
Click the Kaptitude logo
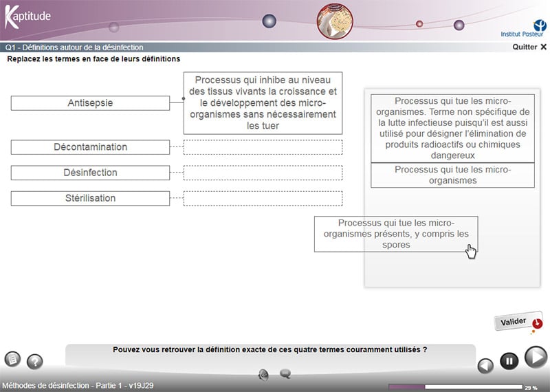[x=27, y=17]
